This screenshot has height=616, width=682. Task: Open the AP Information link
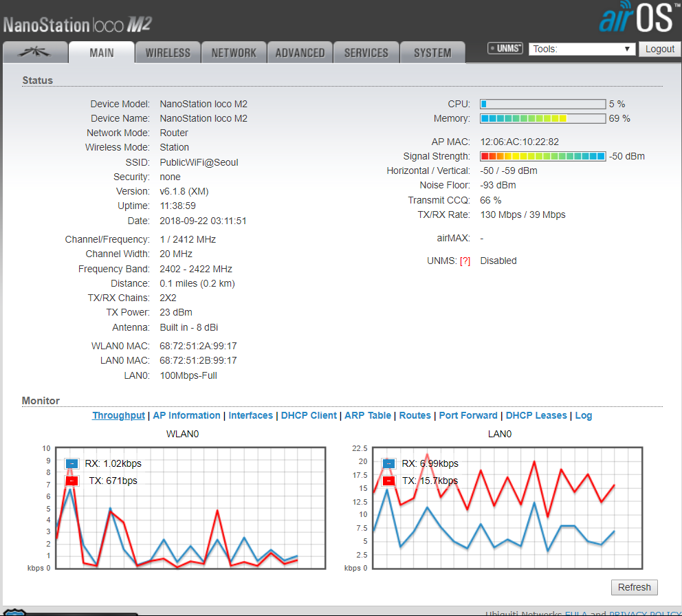(x=186, y=415)
